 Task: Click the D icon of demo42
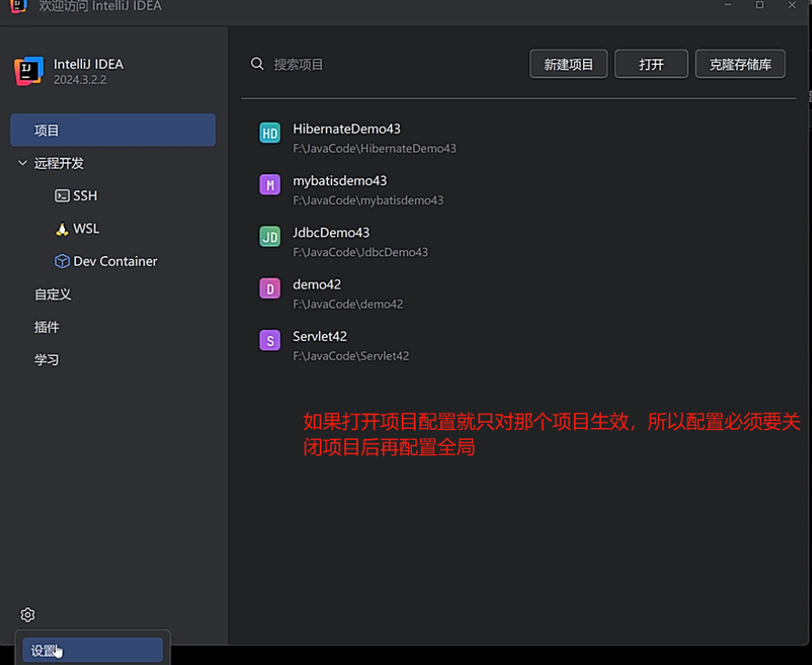point(269,288)
